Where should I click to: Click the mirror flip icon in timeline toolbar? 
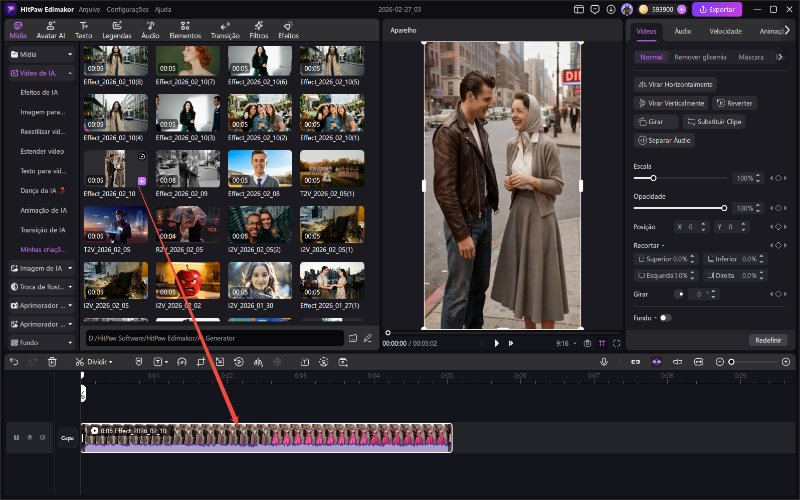tap(259, 362)
